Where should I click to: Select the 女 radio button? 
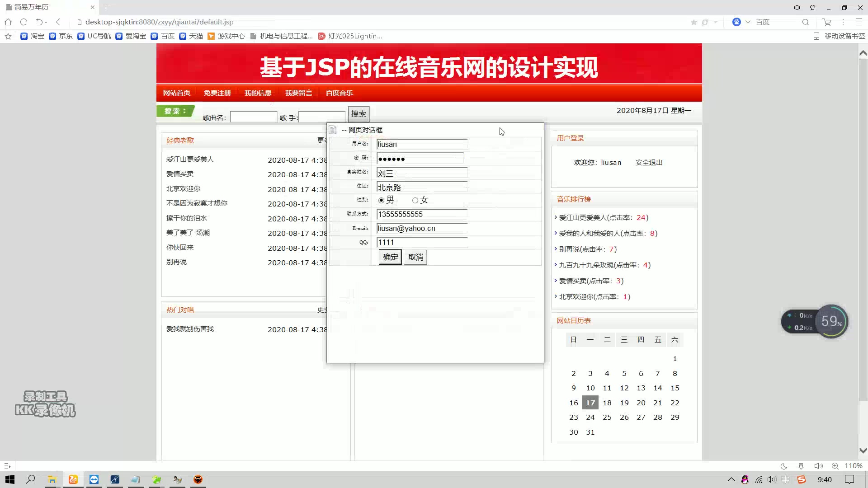(415, 200)
